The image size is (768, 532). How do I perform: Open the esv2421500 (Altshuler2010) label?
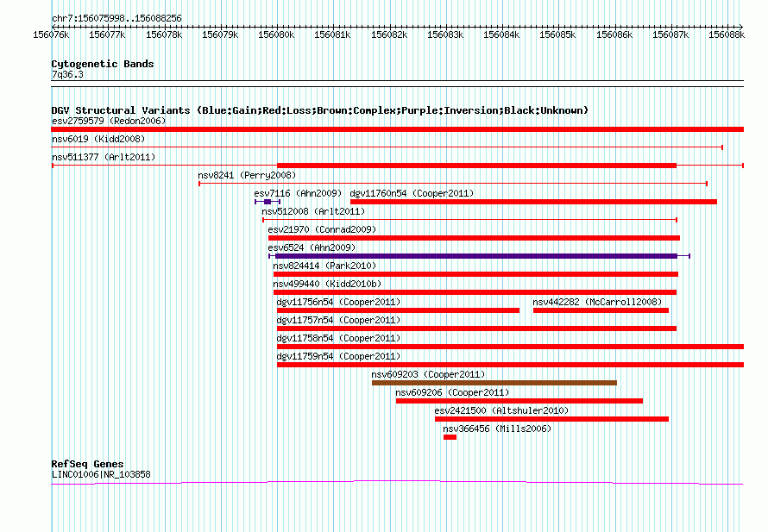pyautogui.click(x=501, y=410)
